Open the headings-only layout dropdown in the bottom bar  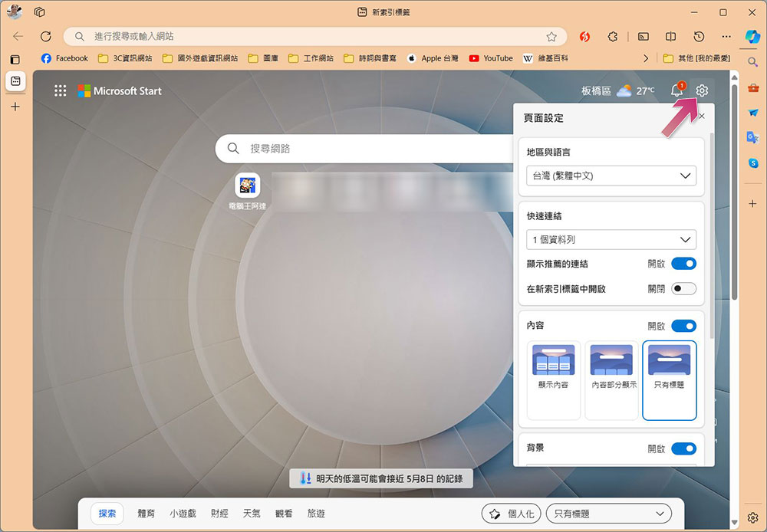click(x=608, y=514)
